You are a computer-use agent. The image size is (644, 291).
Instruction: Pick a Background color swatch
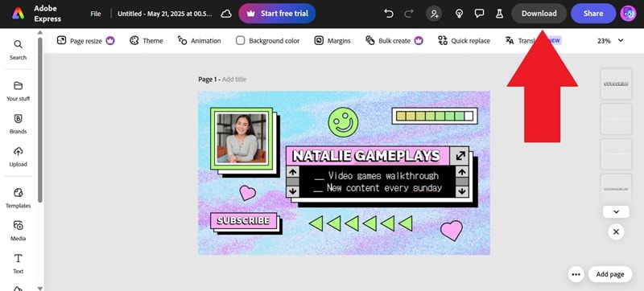pos(240,40)
